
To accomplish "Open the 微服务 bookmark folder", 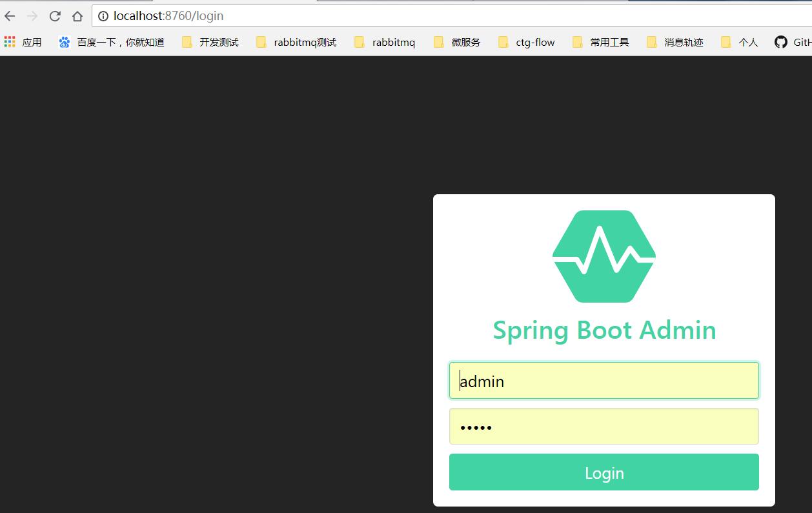I will coord(457,42).
